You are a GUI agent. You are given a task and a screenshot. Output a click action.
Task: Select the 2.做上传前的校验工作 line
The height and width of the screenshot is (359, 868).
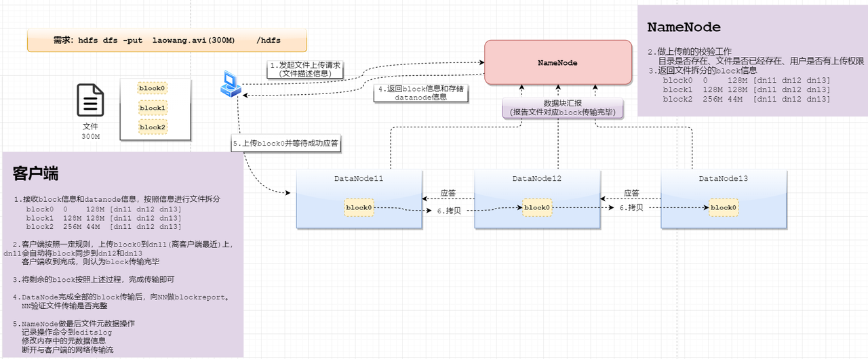tap(688, 51)
